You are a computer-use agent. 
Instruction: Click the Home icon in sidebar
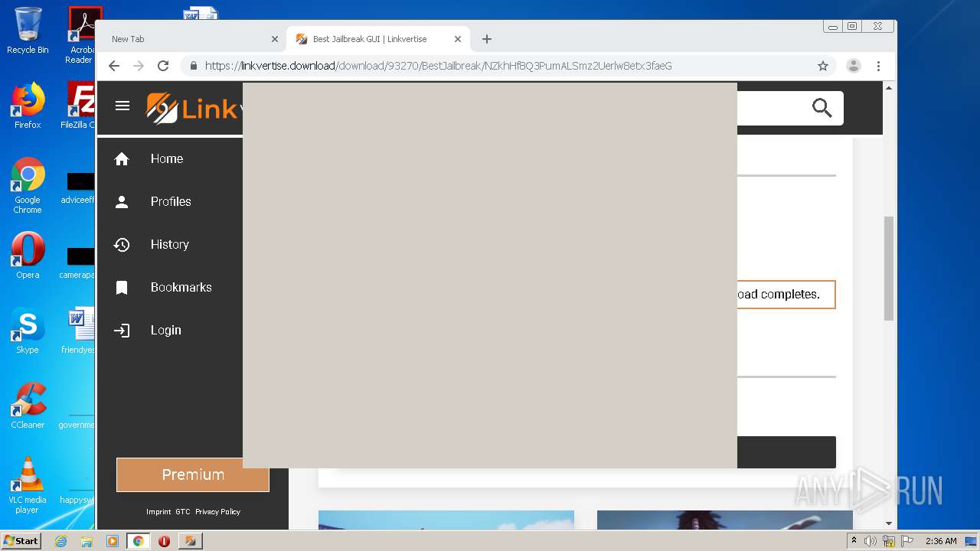click(x=122, y=159)
